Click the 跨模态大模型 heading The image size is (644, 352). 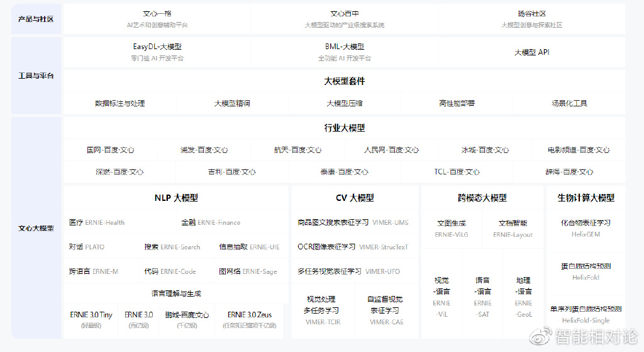(x=482, y=198)
